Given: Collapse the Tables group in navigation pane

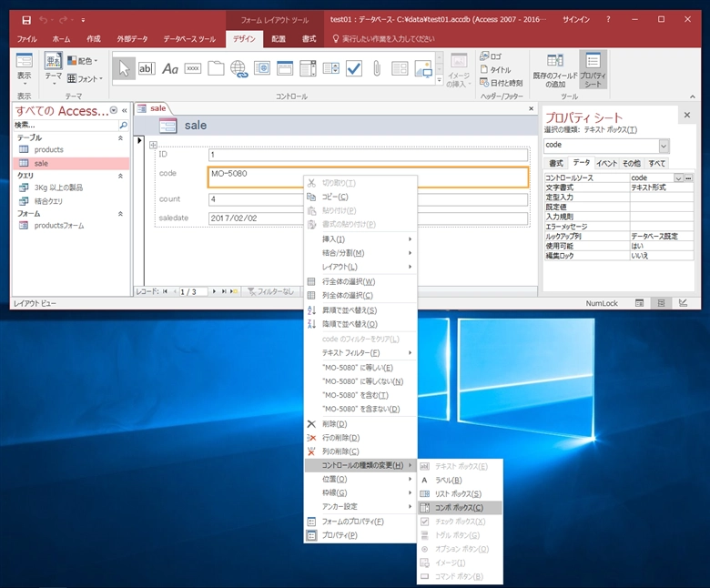Looking at the screenshot, I should [x=120, y=137].
